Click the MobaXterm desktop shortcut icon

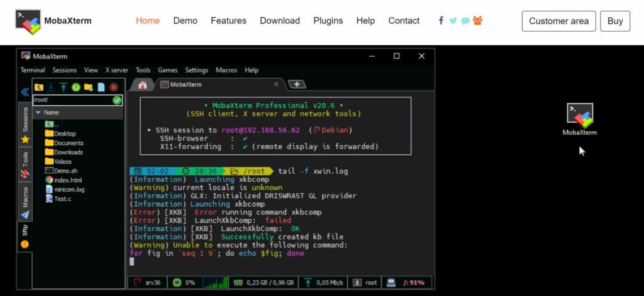[x=580, y=119]
